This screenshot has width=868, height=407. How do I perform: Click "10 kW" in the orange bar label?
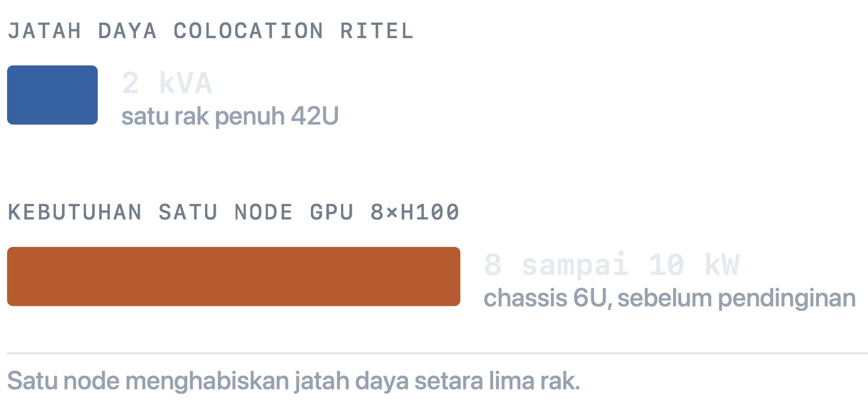click(x=694, y=265)
